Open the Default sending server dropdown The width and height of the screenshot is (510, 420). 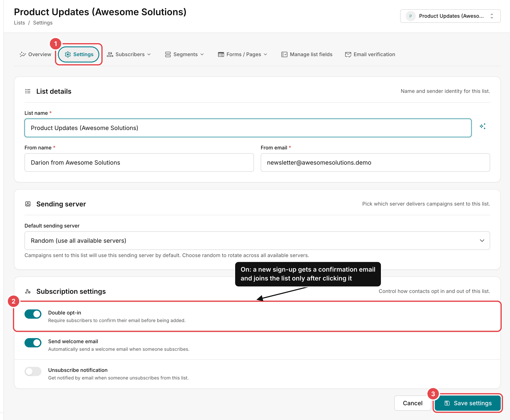[x=257, y=240]
